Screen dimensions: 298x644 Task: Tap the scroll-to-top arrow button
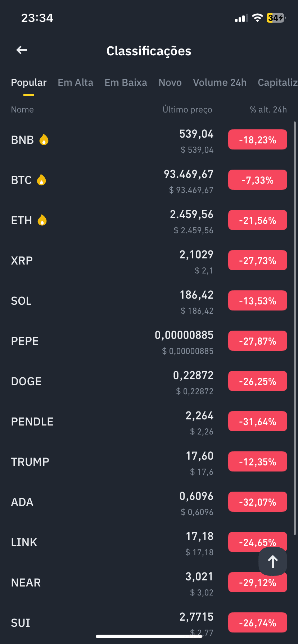[x=273, y=561]
